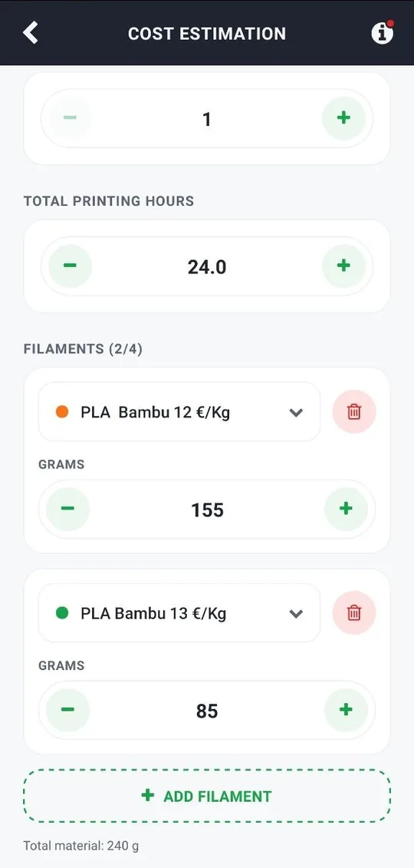Click the Add Filament button
Viewport: 414px width, 868px height.
tap(207, 796)
